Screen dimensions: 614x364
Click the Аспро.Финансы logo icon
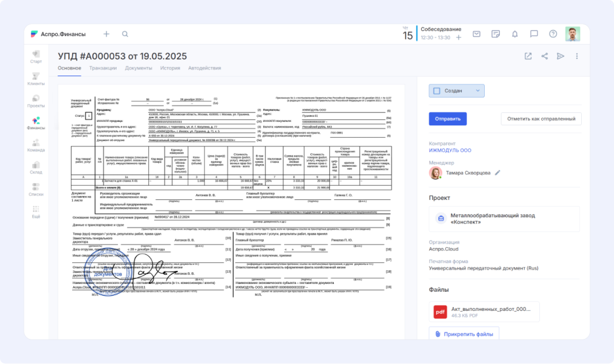(35, 34)
